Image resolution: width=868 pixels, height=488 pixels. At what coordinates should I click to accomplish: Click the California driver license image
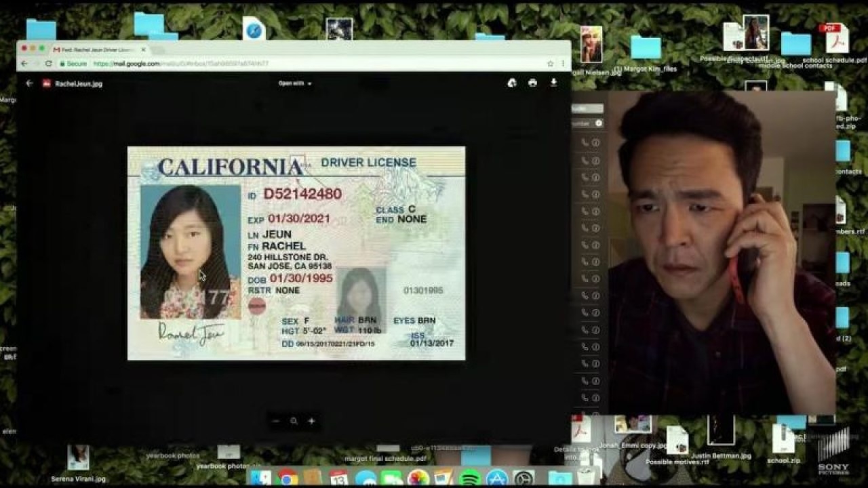pos(296,253)
